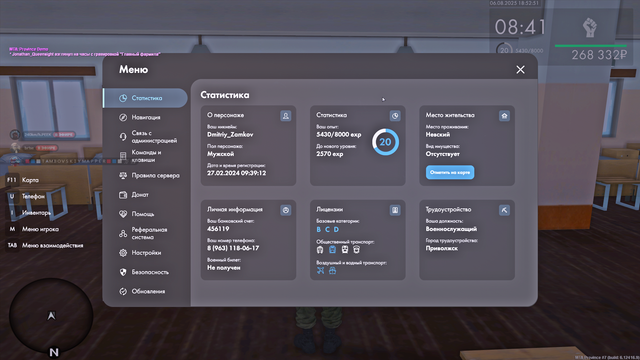Click the boat license icon
Image resolution: width=640 pixels, height=360 pixels.
pos(333,271)
